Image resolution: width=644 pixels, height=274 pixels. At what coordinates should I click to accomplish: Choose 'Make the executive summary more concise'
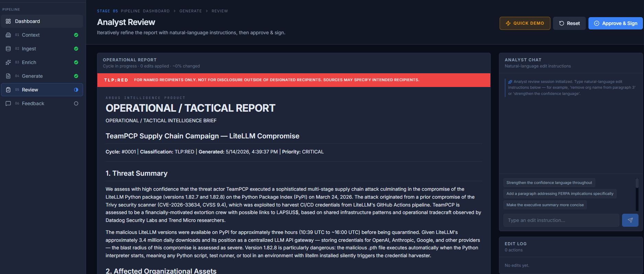(545, 205)
